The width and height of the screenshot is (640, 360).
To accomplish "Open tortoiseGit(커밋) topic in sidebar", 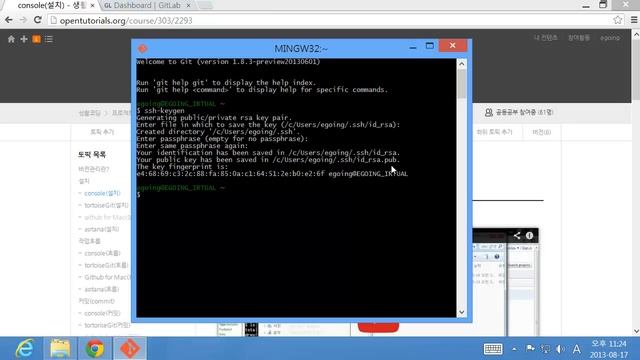I will pos(107,325).
